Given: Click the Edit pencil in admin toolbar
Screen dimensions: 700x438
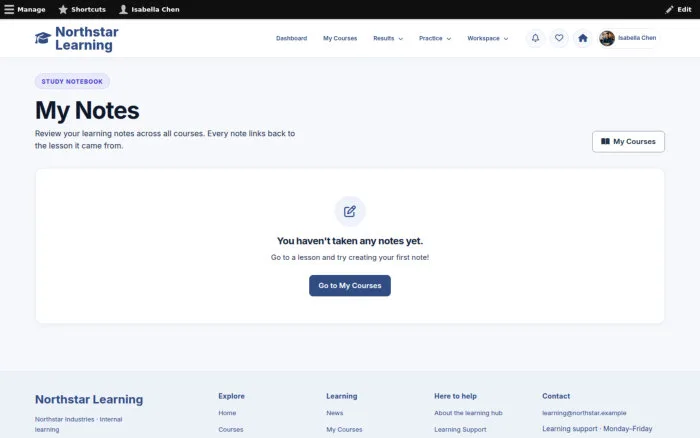Looking at the screenshot, I should tap(678, 9).
